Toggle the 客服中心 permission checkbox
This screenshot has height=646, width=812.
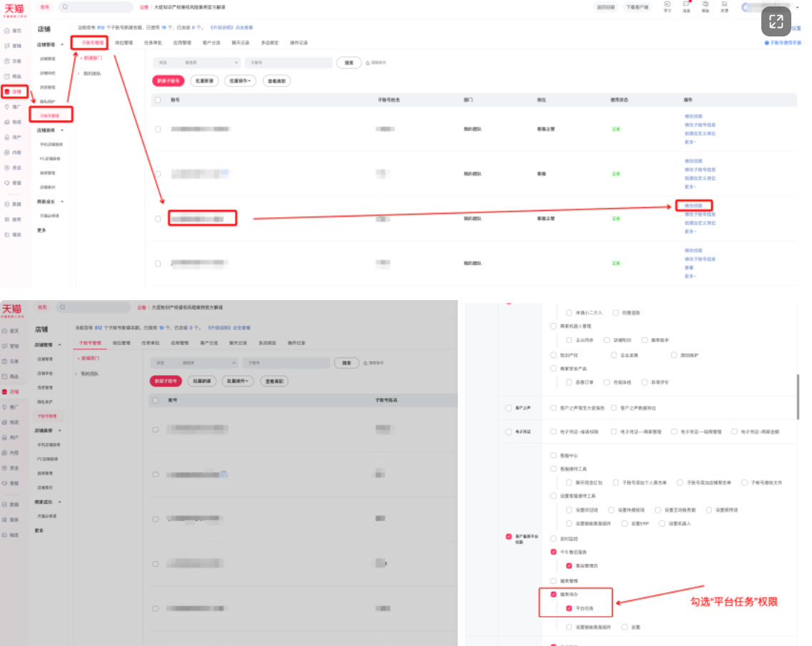(x=553, y=455)
